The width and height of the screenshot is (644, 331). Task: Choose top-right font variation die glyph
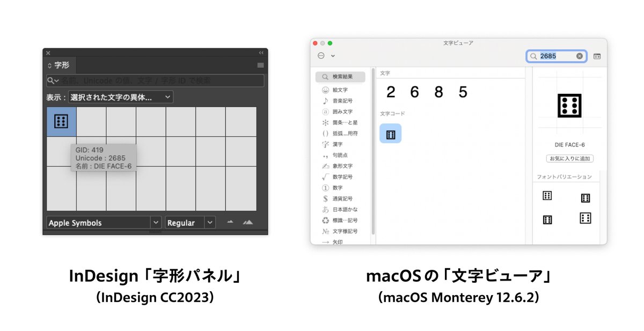click(586, 198)
